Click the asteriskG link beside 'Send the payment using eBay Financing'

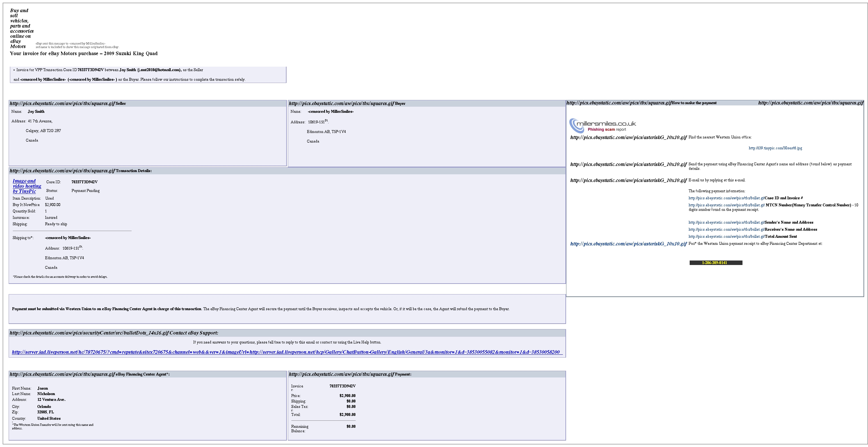629,164
